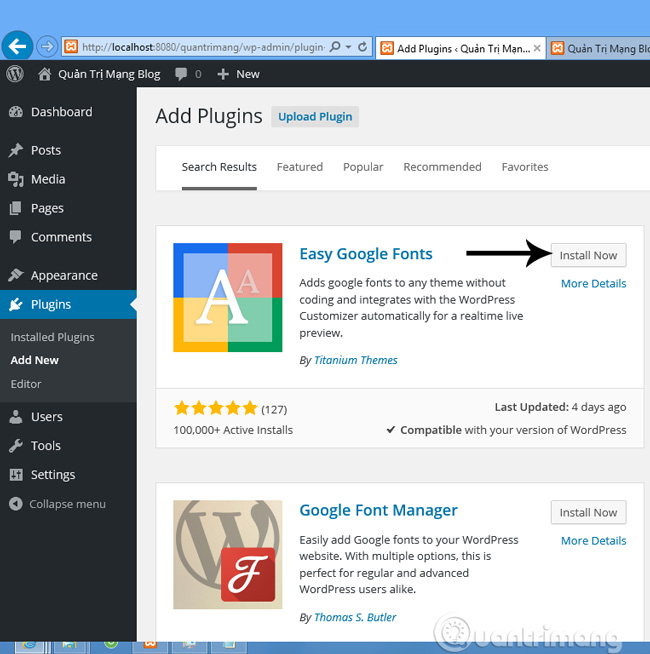Click the WordPress logo in admin bar

(x=15, y=74)
